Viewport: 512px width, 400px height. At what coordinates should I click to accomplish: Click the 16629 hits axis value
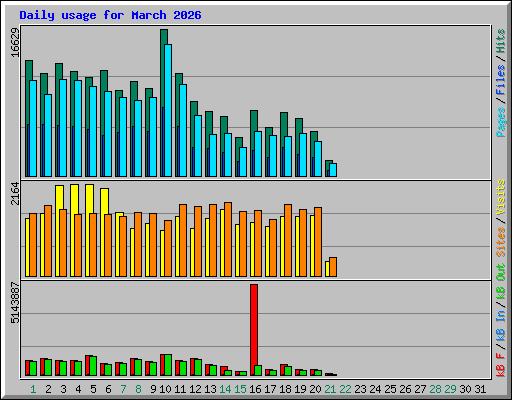click(15, 42)
